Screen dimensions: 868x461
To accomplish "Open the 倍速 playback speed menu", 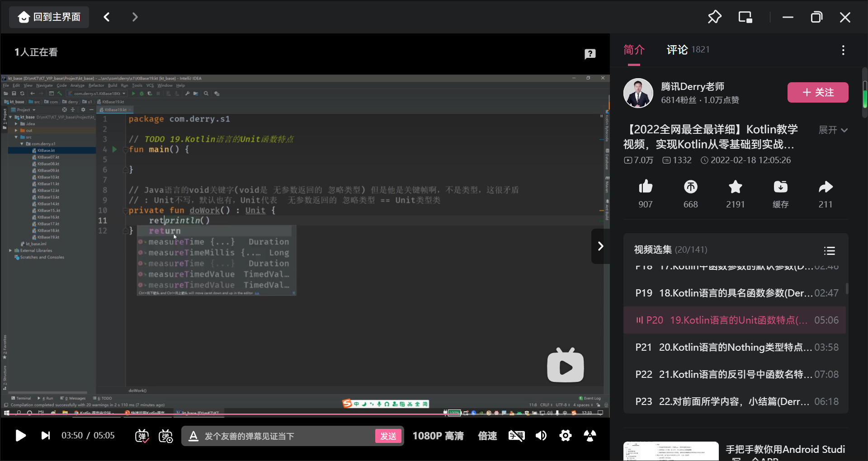I will click(x=487, y=436).
